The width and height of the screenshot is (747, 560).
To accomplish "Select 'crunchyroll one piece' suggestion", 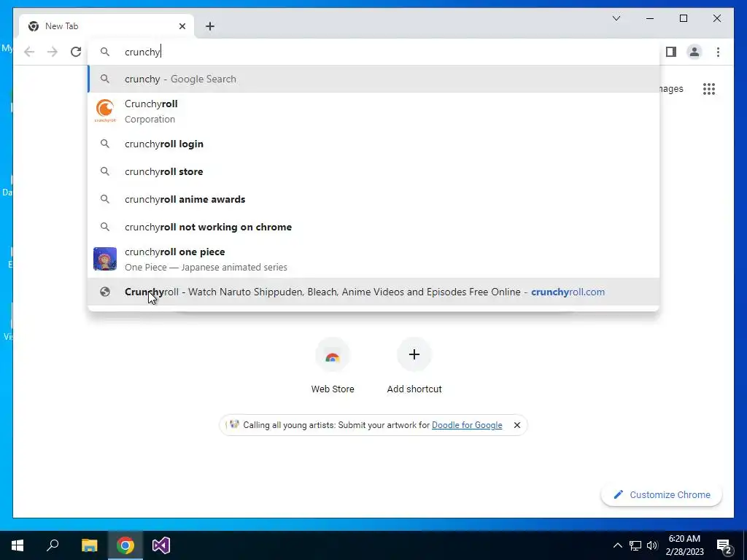I will pyautogui.click(x=374, y=259).
